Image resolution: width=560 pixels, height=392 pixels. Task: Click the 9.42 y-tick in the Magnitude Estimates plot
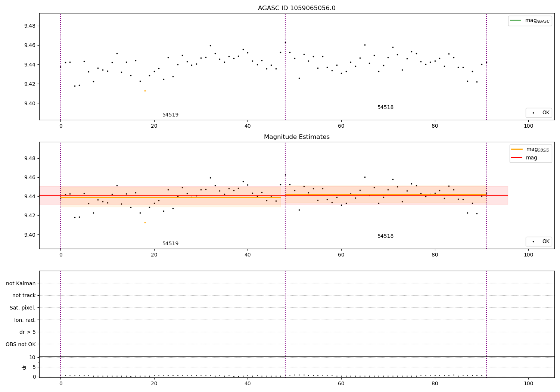(30, 215)
